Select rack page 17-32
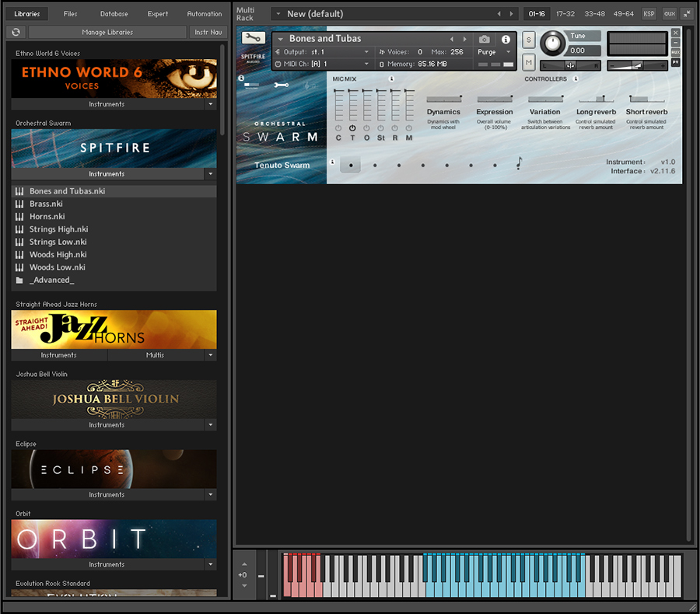 click(565, 14)
